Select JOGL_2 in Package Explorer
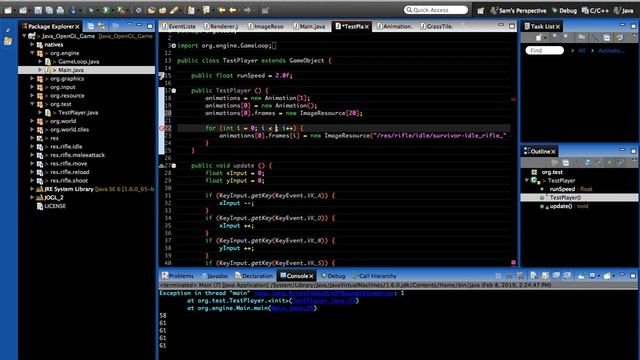 54,198
